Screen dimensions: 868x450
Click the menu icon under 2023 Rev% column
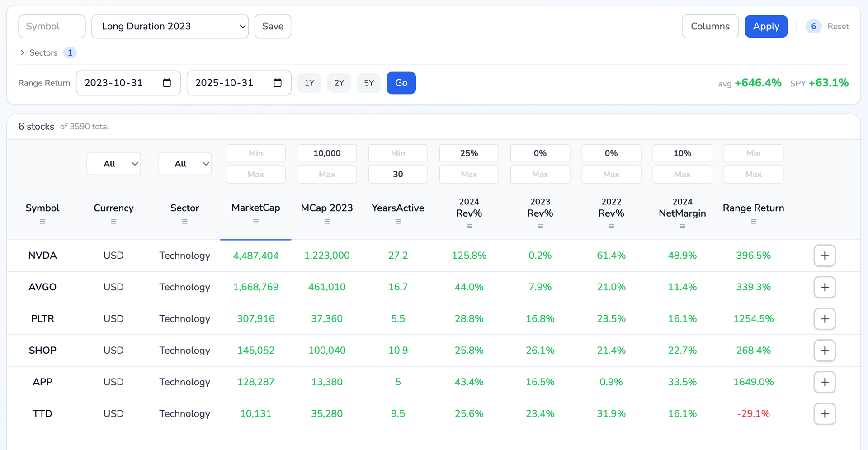tap(540, 226)
